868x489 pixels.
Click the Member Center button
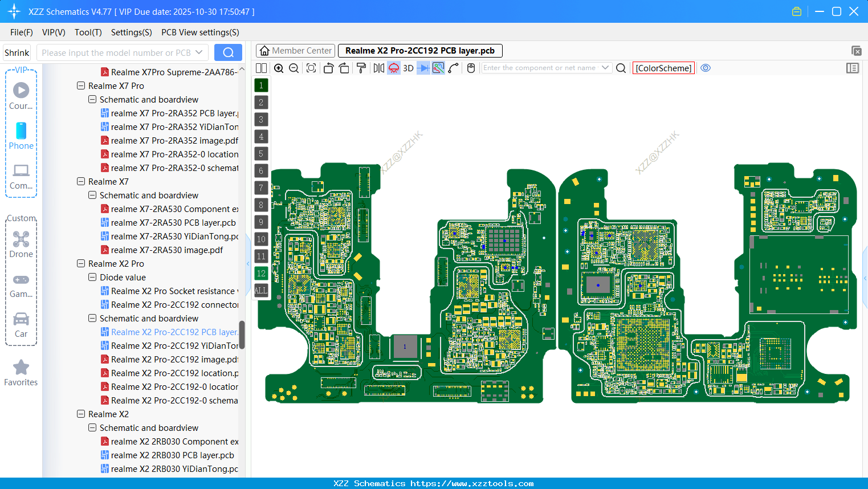pos(295,51)
